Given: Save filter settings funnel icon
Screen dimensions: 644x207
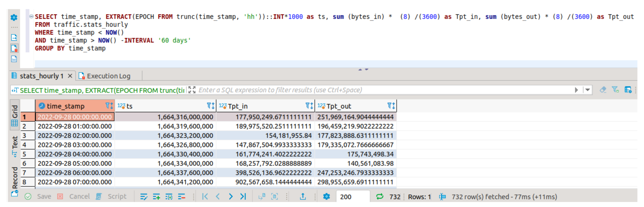Looking at the screenshot, I should click(x=615, y=90).
